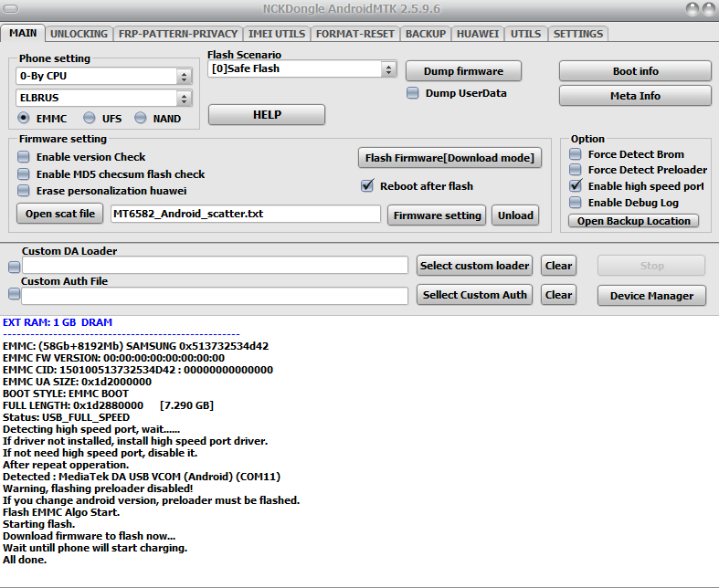
Task: Toggle Enable Debug Log checkbox
Action: pos(575,202)
